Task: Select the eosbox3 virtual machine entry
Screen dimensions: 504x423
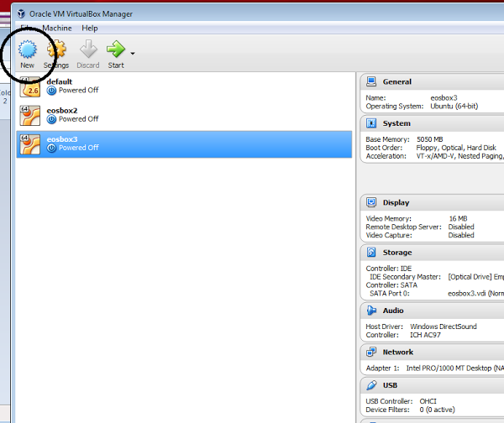Action: coord(184,144)
